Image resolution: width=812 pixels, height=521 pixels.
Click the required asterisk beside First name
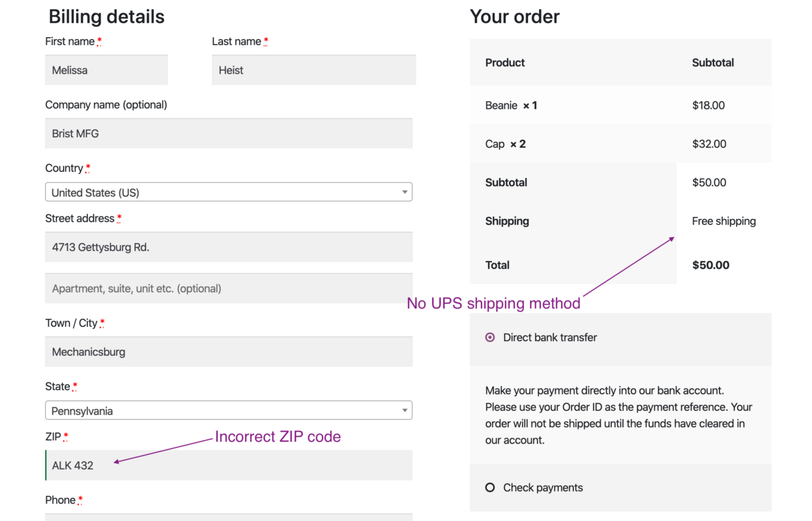coord(101,39)
